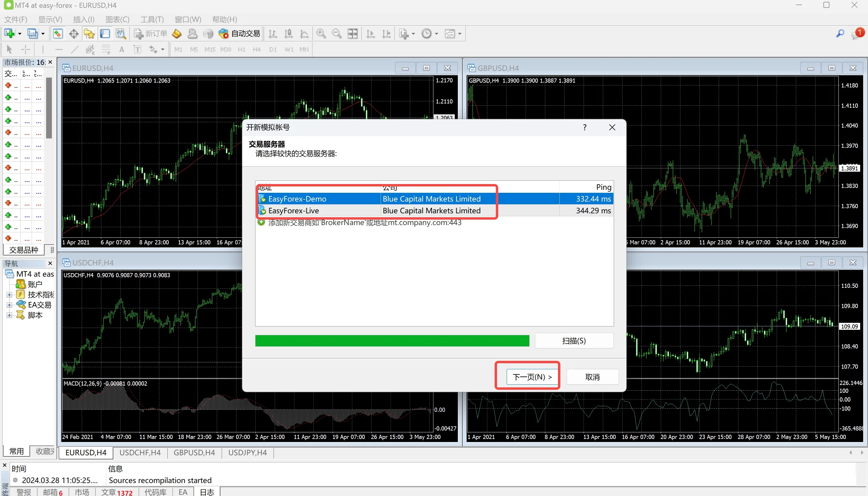Switch timeframe to H4
The width and height of the screenshot is (868, 496).
257,50
